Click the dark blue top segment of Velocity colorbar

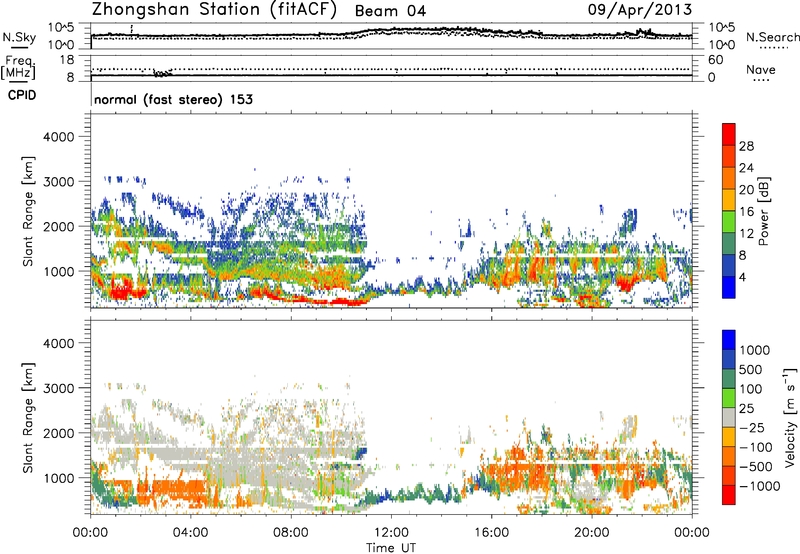[x=729, y=340]
